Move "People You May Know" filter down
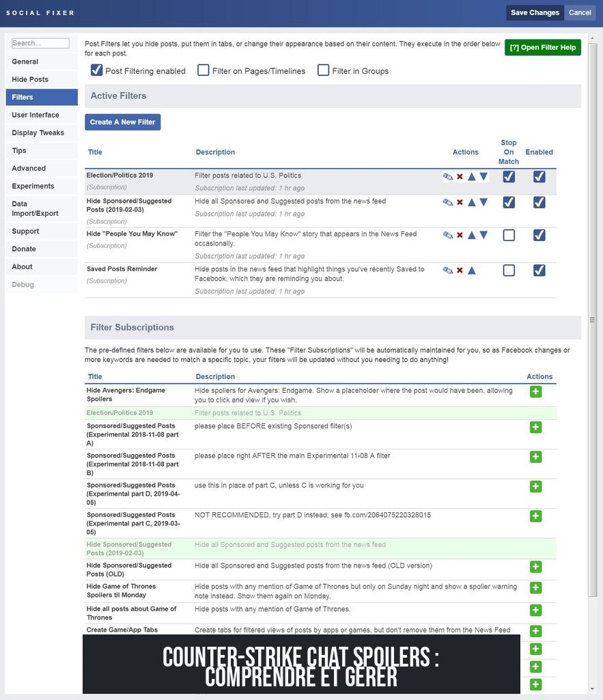603x700 pixels. click(483, 235)
